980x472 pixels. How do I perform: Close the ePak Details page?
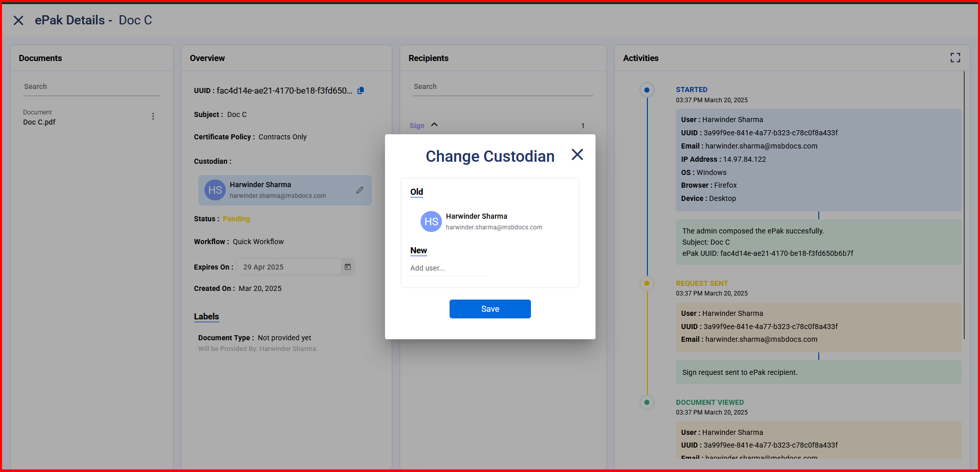point(18,20)
